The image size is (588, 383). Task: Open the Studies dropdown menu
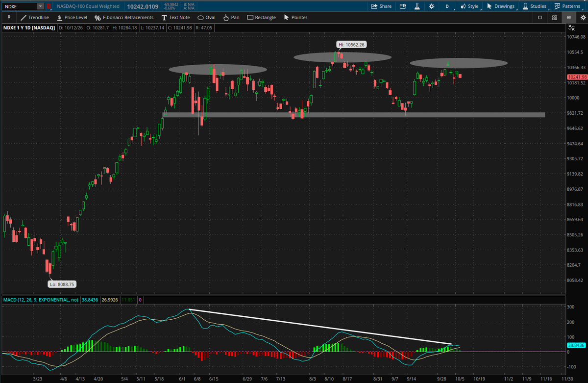tap(534, 6)
